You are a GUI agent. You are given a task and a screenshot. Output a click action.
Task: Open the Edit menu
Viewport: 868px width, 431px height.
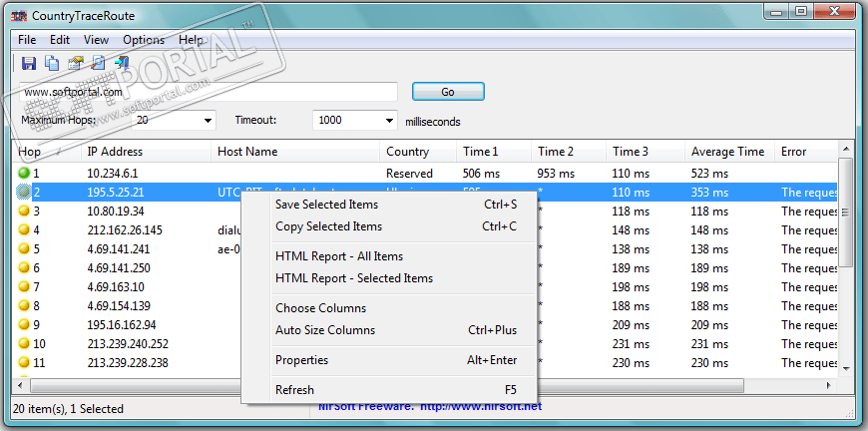click(x=60, y=40)
